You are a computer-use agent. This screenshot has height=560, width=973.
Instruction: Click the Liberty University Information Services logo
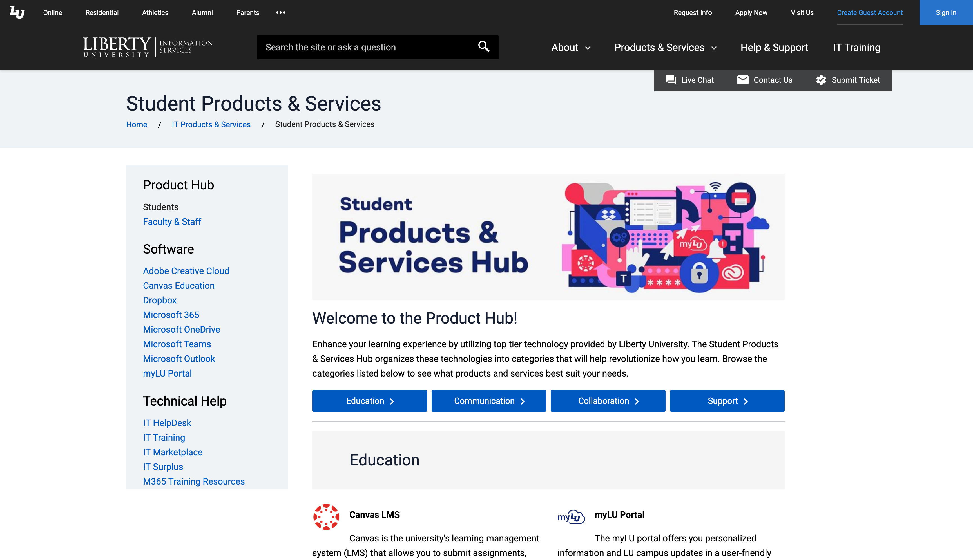[x=148, y=47]
